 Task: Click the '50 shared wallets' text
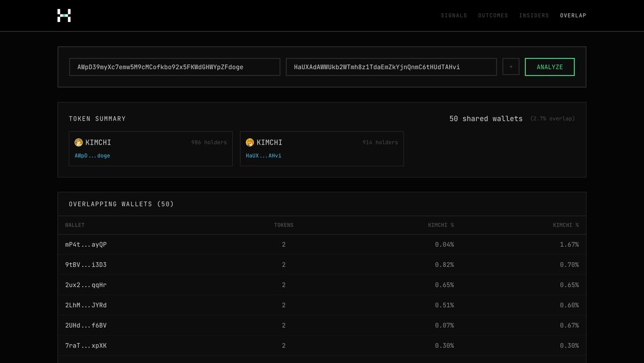click(486, 118)
